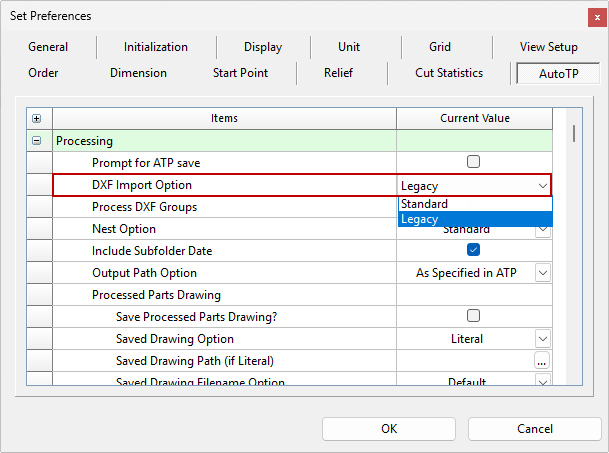Select the Dimension tab
Viewport: 609px width, 453px height.
pyautogui.click(x=138, y=73)
